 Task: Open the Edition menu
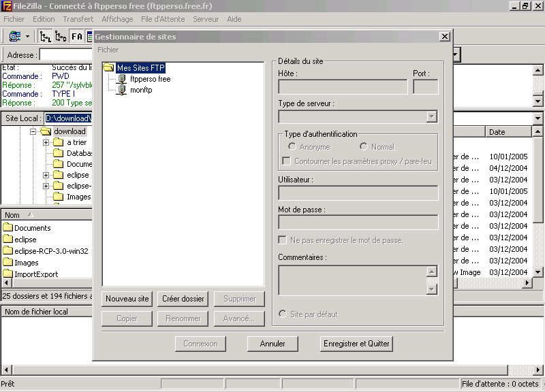(44, 19)
